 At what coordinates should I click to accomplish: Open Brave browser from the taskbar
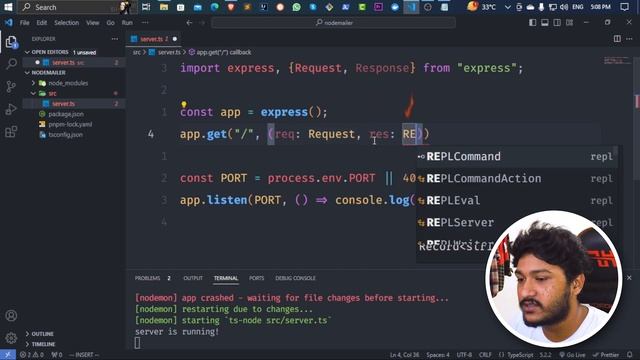pos(231,7)
